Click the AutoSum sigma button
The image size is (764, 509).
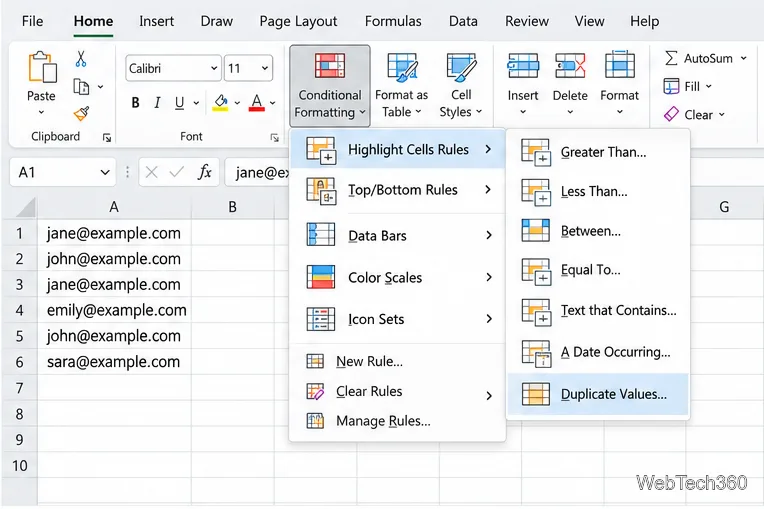pyautogui.click(x=699, y=58)
